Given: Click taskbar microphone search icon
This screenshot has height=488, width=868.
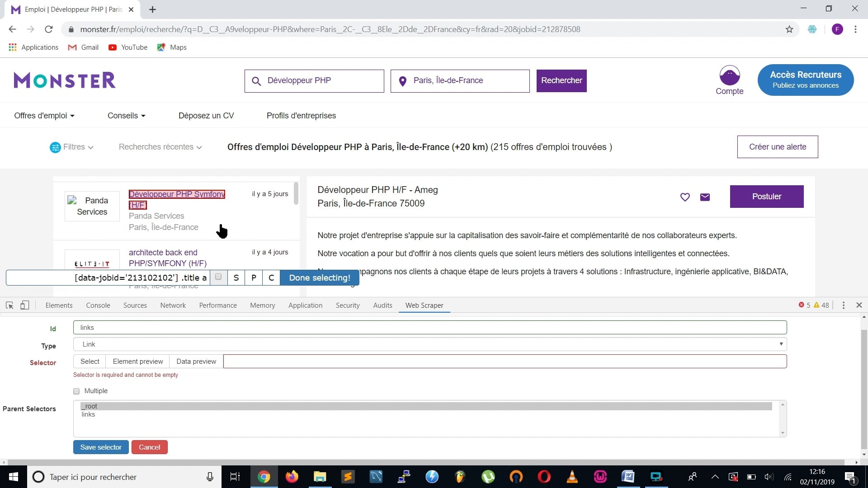Looking at the screenshot, I should coord(210,477).
